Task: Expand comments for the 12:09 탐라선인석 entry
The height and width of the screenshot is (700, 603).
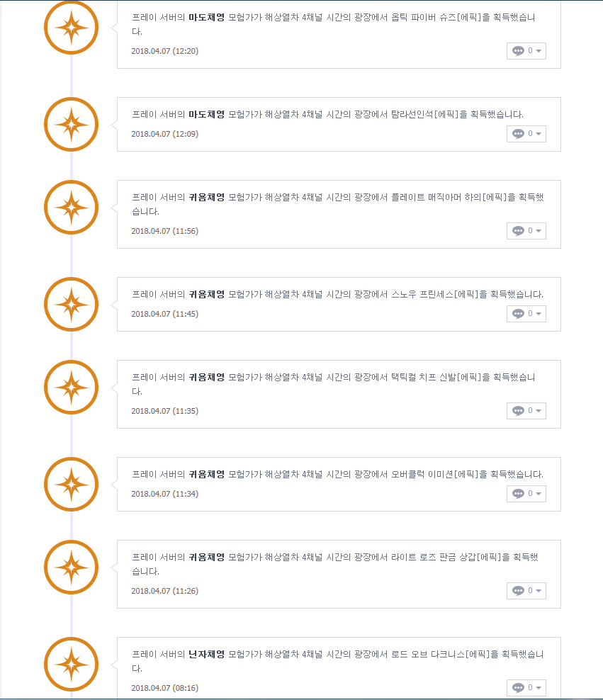Action: [x=526, y=134]
